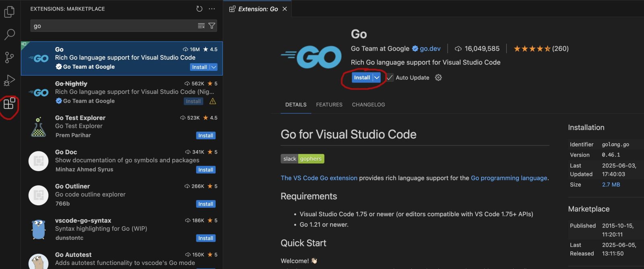Install Go extension from the list

pos(200,67)
